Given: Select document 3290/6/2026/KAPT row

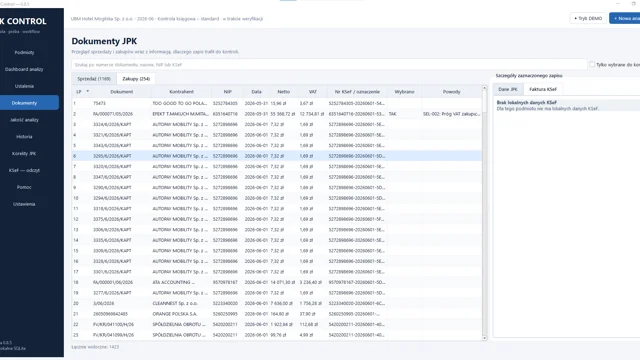Looking at the screenshot, I should coord(277,188).
